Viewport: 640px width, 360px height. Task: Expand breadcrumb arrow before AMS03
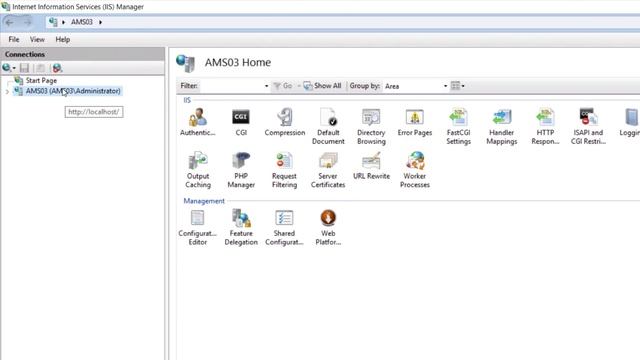click(x=63, y=22)
